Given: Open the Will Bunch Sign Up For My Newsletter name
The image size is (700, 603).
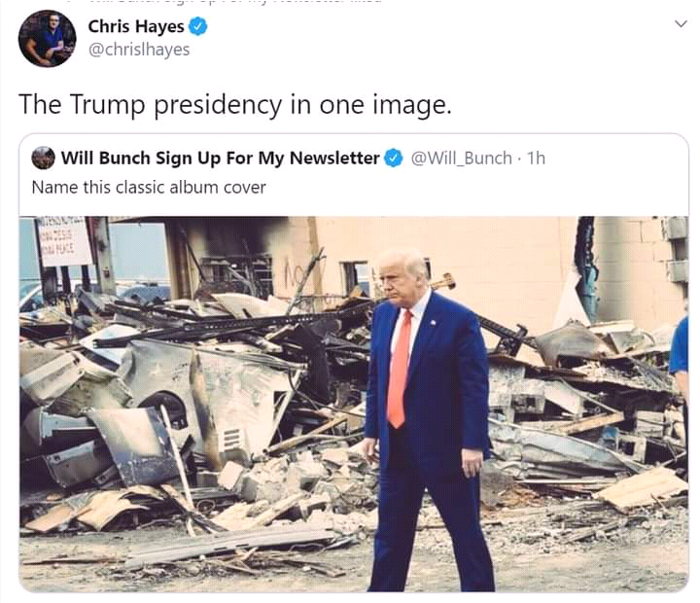Looking at the screenshot, I should [x=220, y=159].
